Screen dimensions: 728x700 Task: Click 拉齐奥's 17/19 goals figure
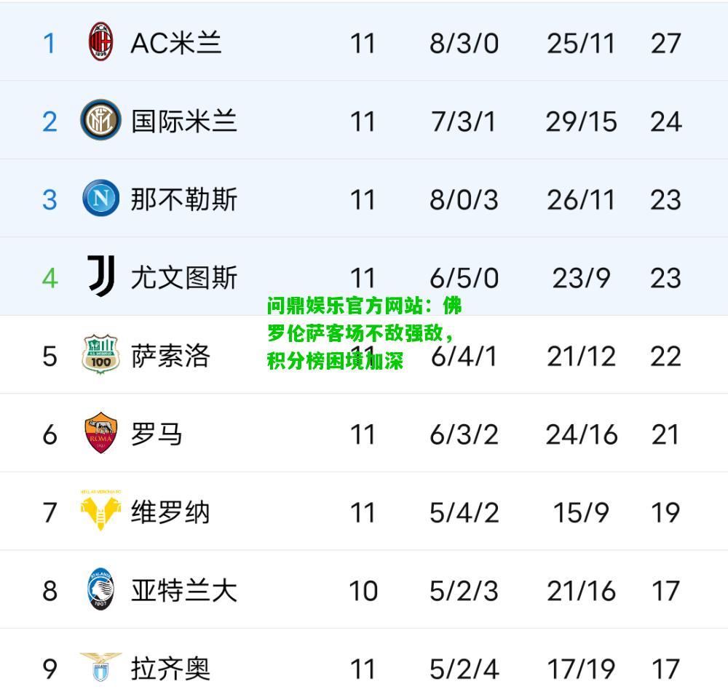pos(581,669)
